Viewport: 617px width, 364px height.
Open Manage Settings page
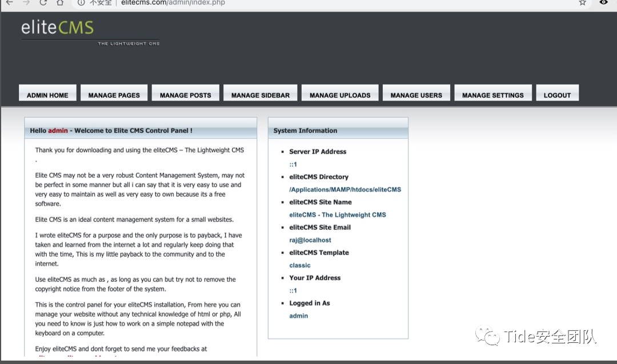[x=493, y=94]
